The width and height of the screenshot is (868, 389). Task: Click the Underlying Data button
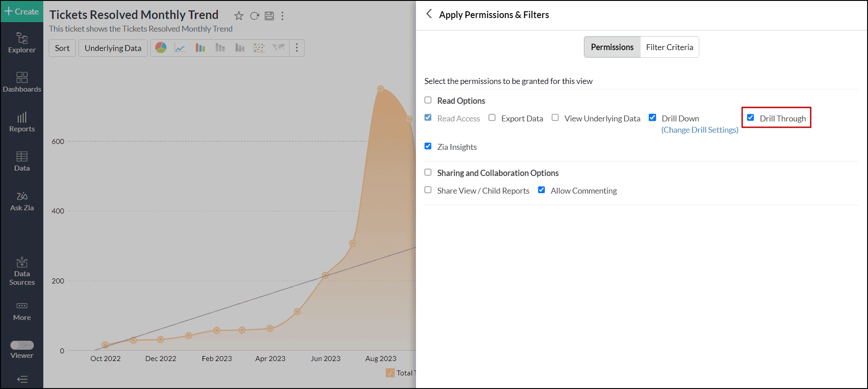(113, 48)
